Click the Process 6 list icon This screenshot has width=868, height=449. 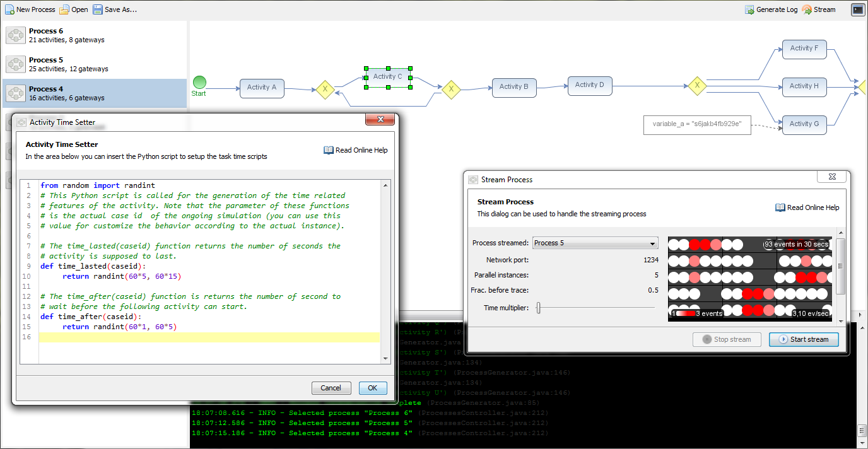coord(15,35)
